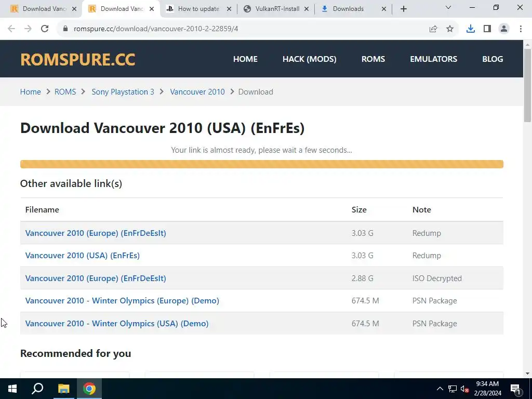The height and width of the screenshot is (399, 532).
Task: Open a new tab with plus
Action: coord(403,9)
